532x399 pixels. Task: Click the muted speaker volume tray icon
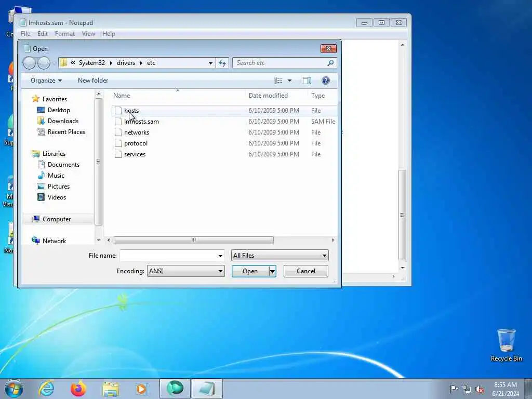(480, 389)
